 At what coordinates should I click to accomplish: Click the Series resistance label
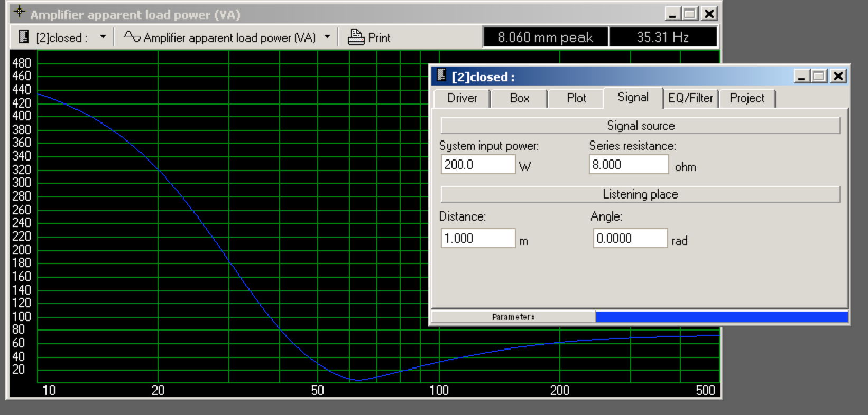coord(633,146)
